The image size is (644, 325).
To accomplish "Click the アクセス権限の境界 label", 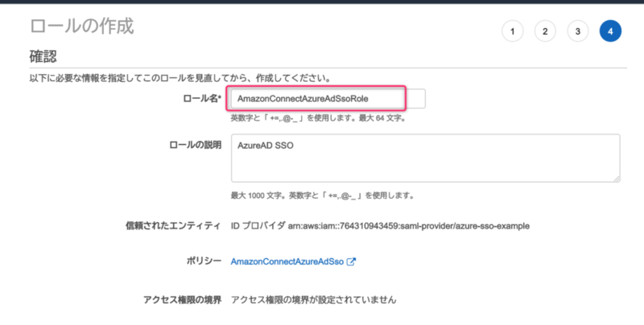I will pos(183,299).
